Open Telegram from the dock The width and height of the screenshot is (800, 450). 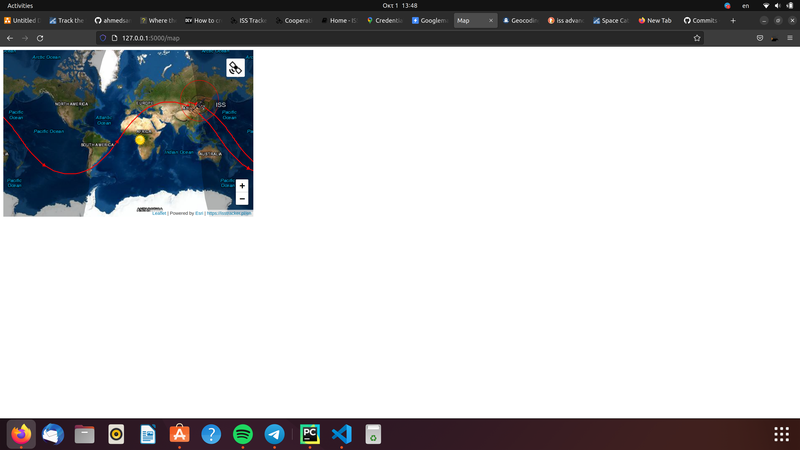pos(274,434)
